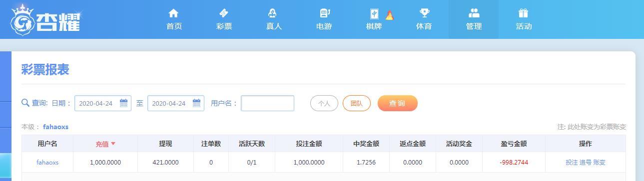The height and width of the screenshot is (181, 644).
Task: Toggle the 团队 filter button
Action: [357, 103]
